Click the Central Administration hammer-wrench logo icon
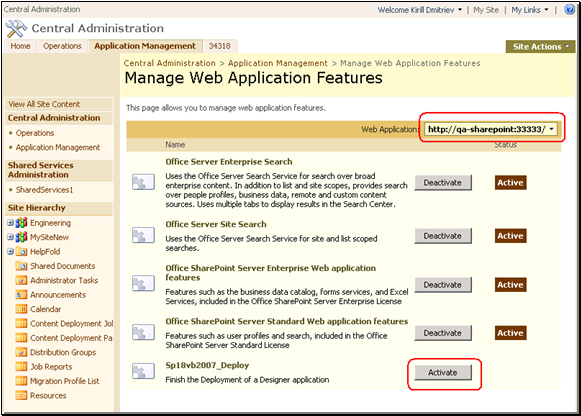This screenshot has width=581, height=416. tap(16, 29)
